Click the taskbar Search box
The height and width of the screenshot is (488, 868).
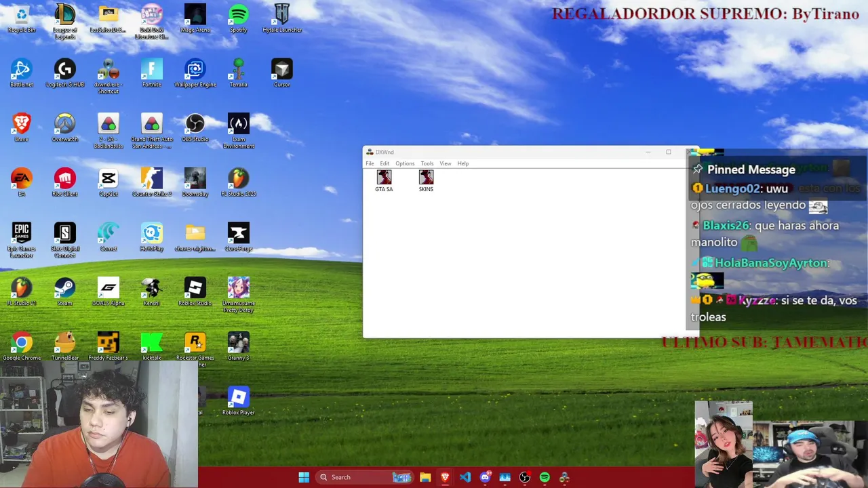365,477
